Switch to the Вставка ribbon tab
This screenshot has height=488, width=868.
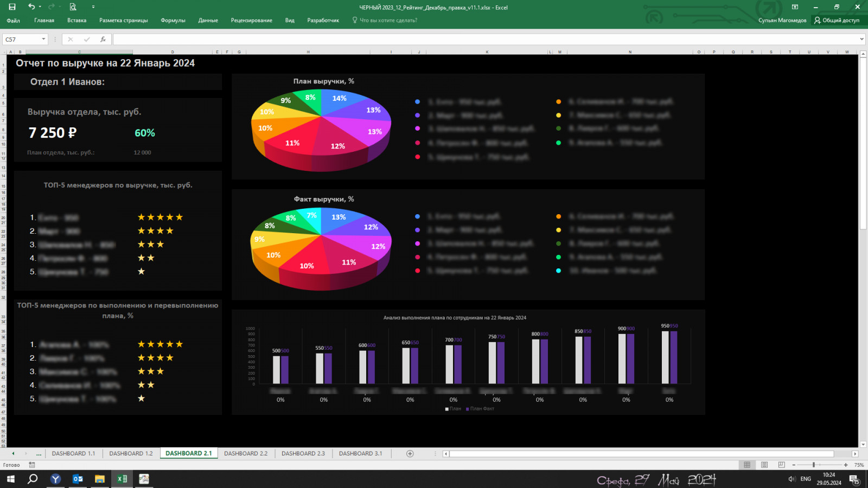click(77, 21)
